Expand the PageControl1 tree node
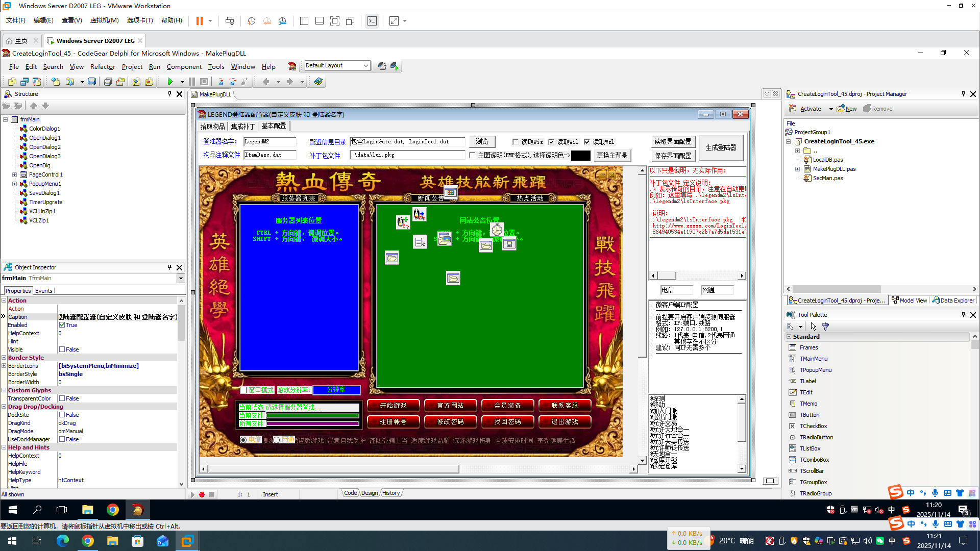Image resolution: width=980 pixels, height=551 pixels. pyautogui.click(x=15, y=174)
